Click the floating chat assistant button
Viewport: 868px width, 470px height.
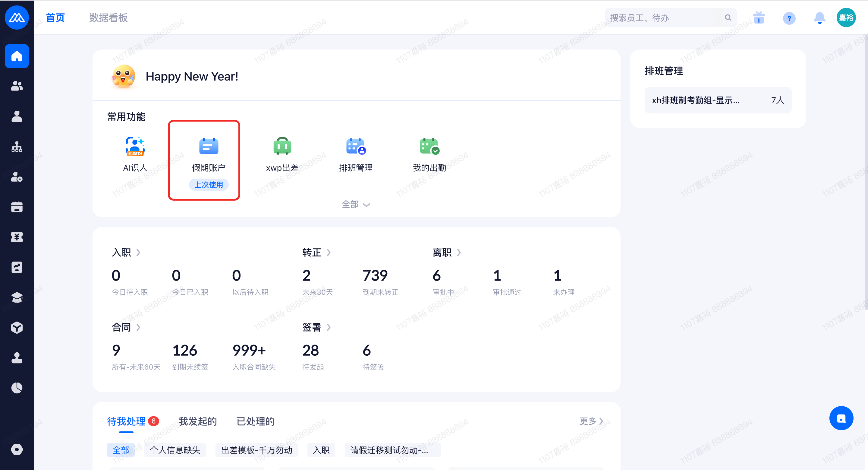click(x=841, y=418)
